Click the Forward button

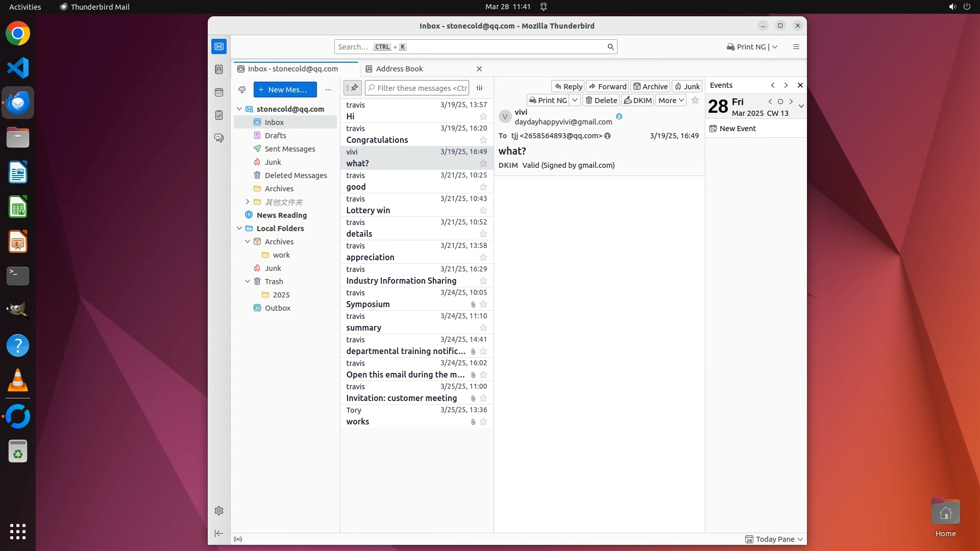click(x=607, y=87)
